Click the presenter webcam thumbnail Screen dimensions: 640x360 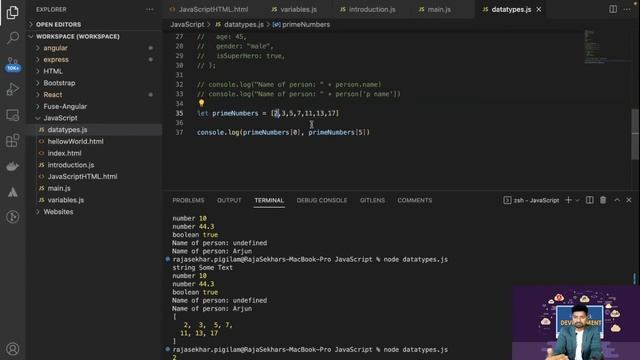[576, 323]
